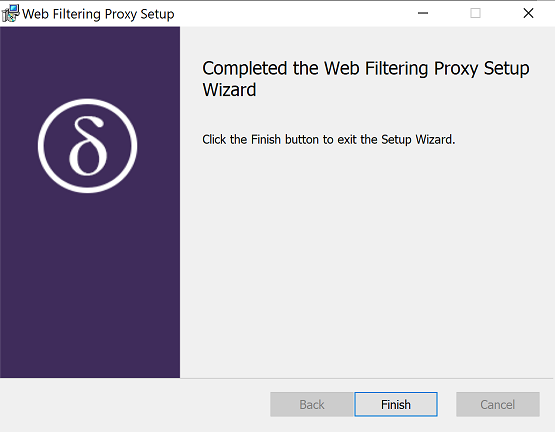Open the installer icon menu in title bar
Screen dimensions: 555x432
(10, 13)
